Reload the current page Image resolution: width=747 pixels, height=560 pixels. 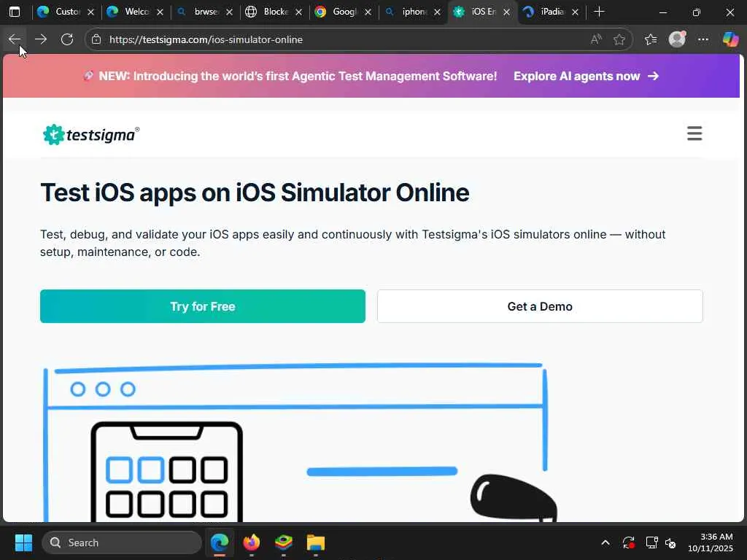pos(67,39)
